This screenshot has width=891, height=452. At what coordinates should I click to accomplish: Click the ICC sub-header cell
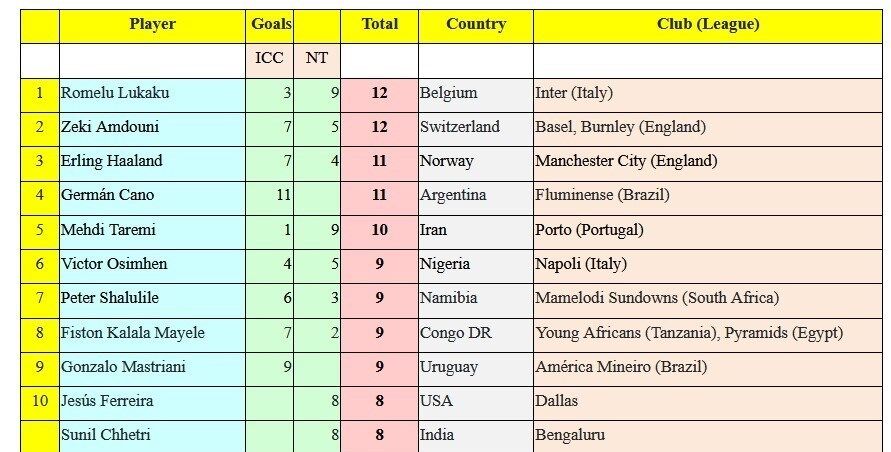pos(269,58)
